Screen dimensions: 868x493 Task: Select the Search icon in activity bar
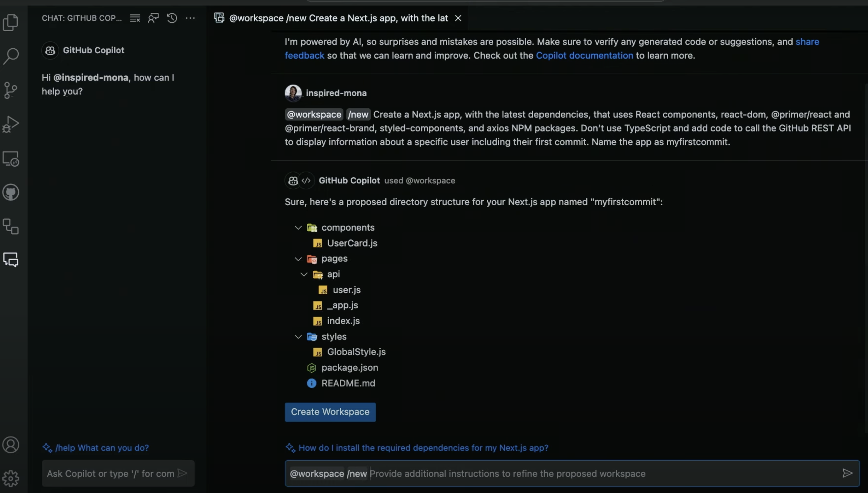tap(11, 56)
